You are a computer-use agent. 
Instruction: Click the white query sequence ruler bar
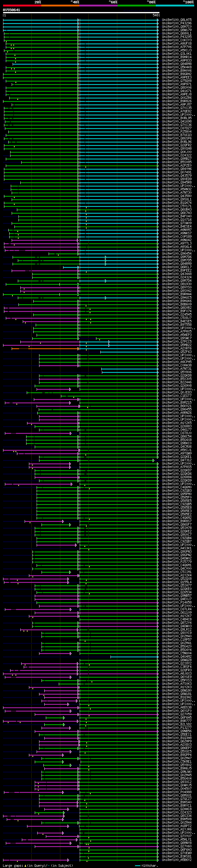pyautogui.click(x=81, y=12)
